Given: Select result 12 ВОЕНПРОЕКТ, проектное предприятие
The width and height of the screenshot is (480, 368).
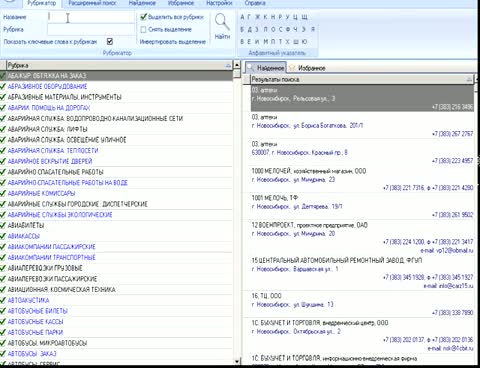Looking at the screenshot, I should [362, 238].
